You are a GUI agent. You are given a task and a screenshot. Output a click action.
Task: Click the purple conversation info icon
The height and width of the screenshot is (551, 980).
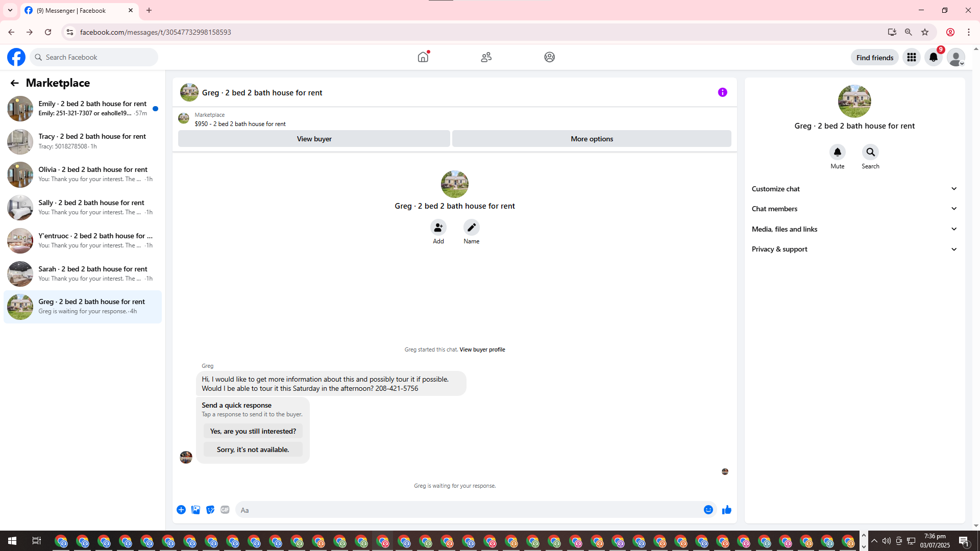point(722,92)
